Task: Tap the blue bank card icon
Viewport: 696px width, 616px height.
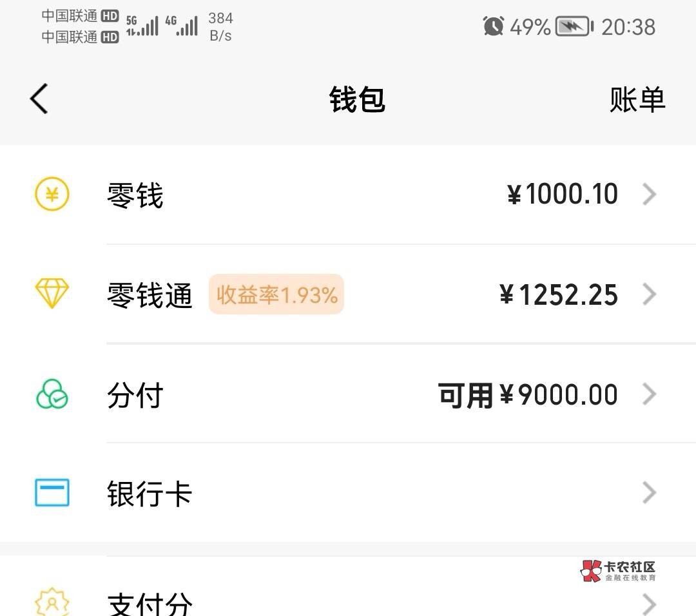Action: pos(52,493)
